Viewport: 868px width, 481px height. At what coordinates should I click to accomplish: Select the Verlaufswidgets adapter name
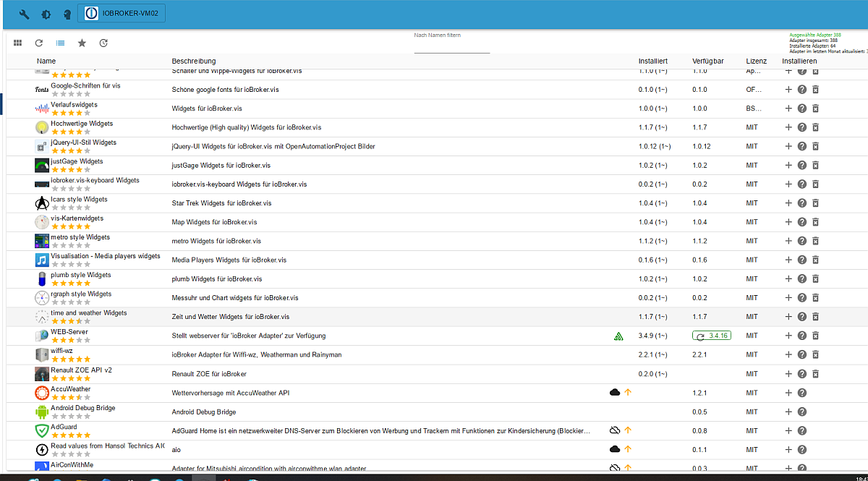75,104
